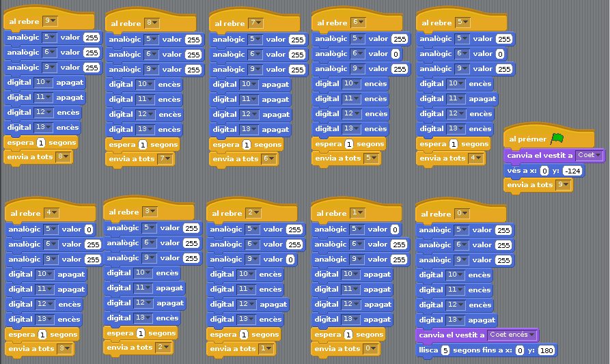Click the 5 seconds field in 'llisca' block
The image size is (610, 364).
click(445, 350)
